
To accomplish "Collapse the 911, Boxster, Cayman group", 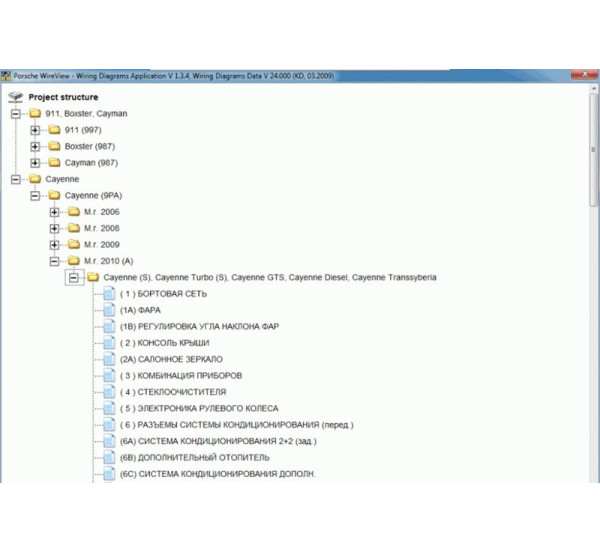I will (16, 114).
